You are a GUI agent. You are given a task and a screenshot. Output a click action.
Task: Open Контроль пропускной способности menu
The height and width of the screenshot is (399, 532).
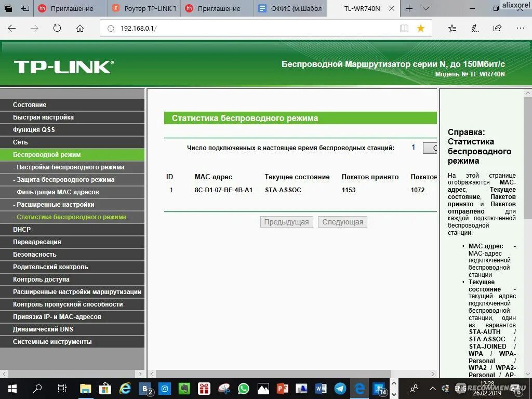click(x=72, y=304)
